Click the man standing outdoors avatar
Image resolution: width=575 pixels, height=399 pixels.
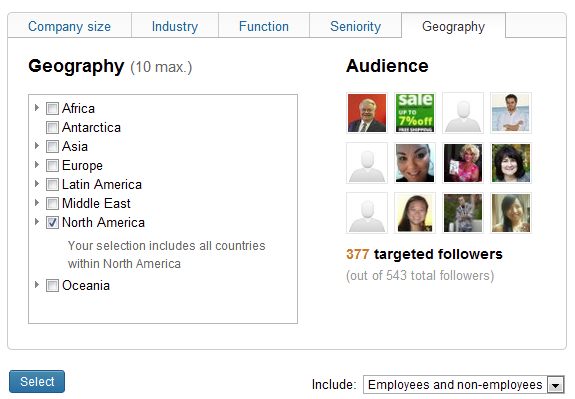(x=463, y=213)
